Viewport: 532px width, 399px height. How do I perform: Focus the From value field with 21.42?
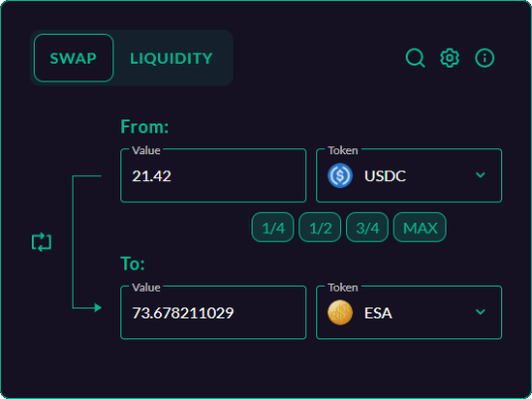click(214, 175)
